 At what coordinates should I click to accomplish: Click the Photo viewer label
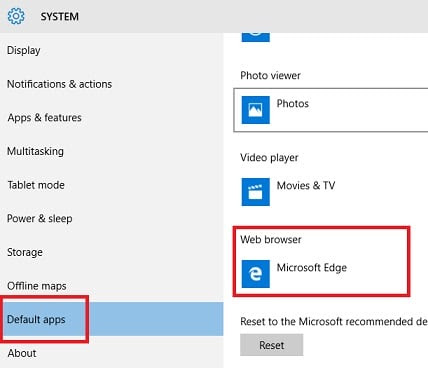point(270,76)
